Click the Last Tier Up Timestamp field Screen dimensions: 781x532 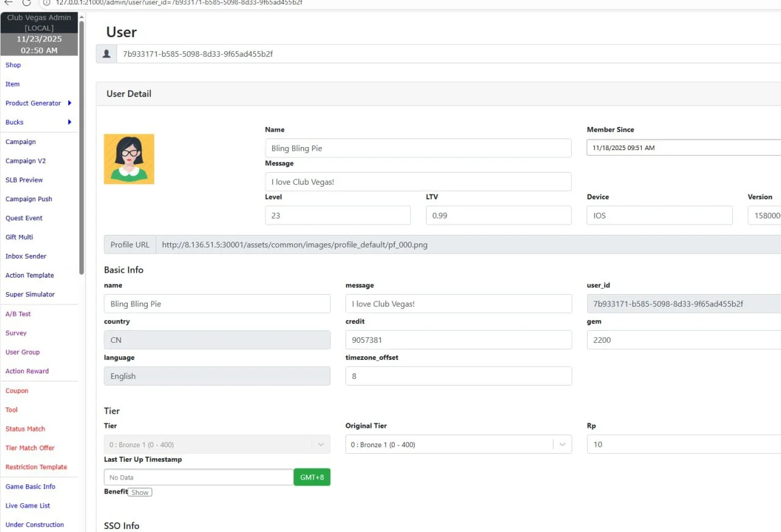tap(198, 477)
